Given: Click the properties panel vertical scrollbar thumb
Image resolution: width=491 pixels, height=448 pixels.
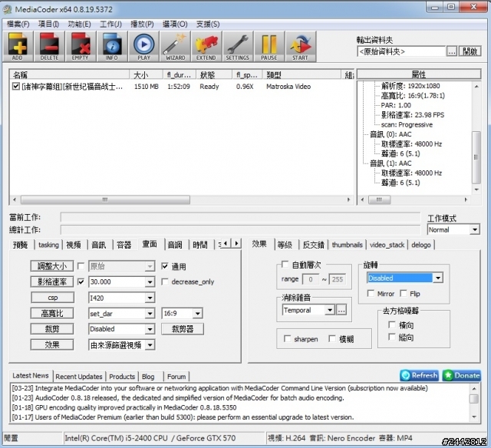Looking at the screenshot, I should (x=476, y=157).
